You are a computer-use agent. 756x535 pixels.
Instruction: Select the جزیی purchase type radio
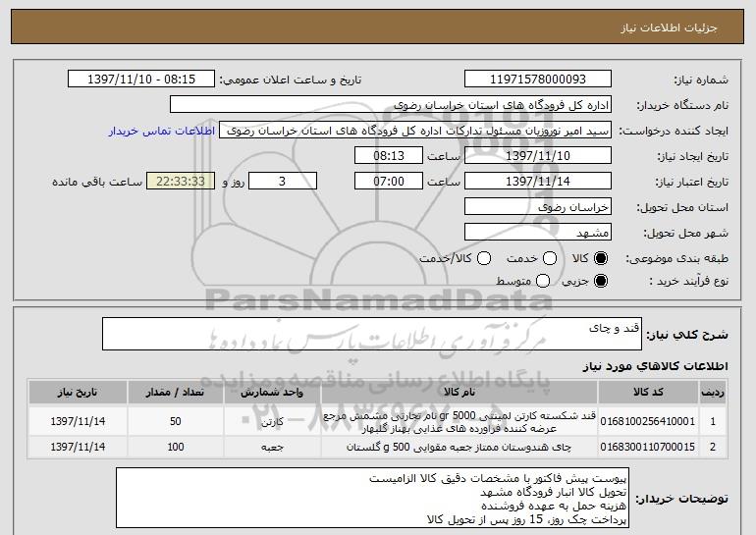(x=601, y=281)
